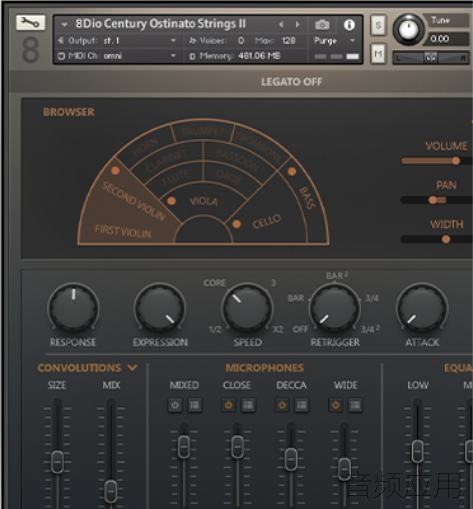This screenshot has width=473, height=509.
Task: Expand the CONVOLUTIONS chevron dropdown
Action: tap(132, 368)
